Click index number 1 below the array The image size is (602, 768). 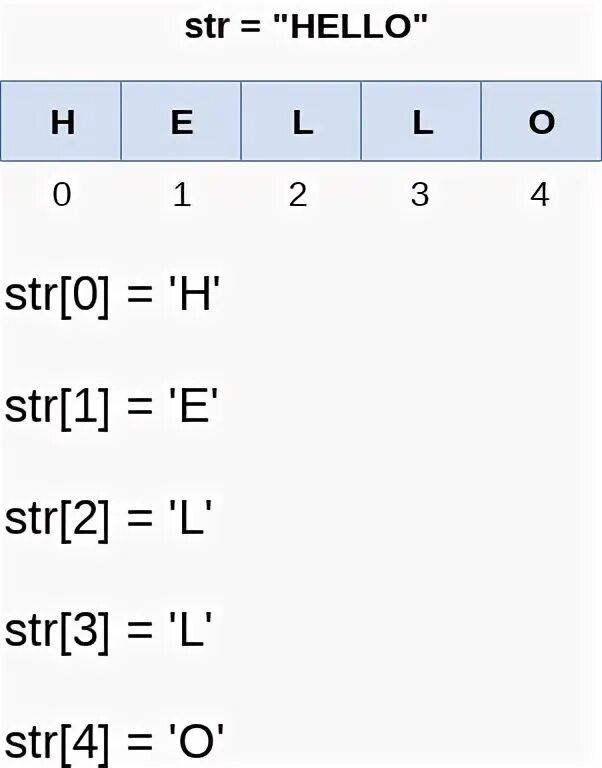(x=181, y=194)
